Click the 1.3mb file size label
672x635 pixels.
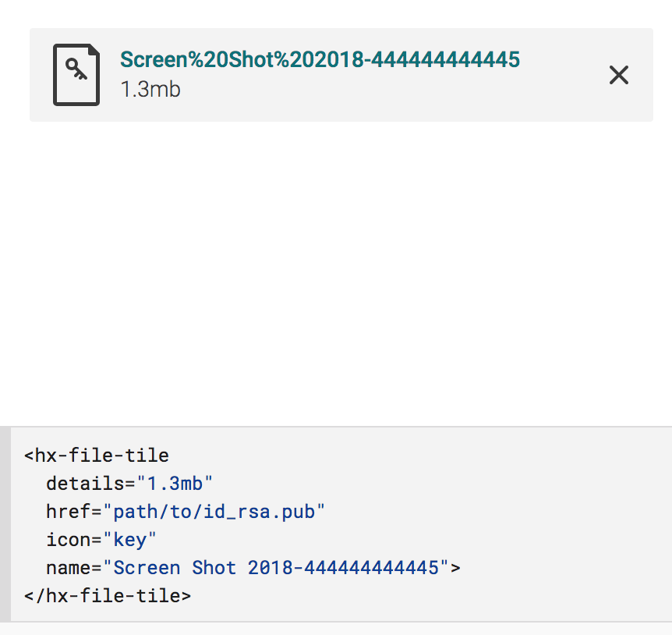(150, 90)
